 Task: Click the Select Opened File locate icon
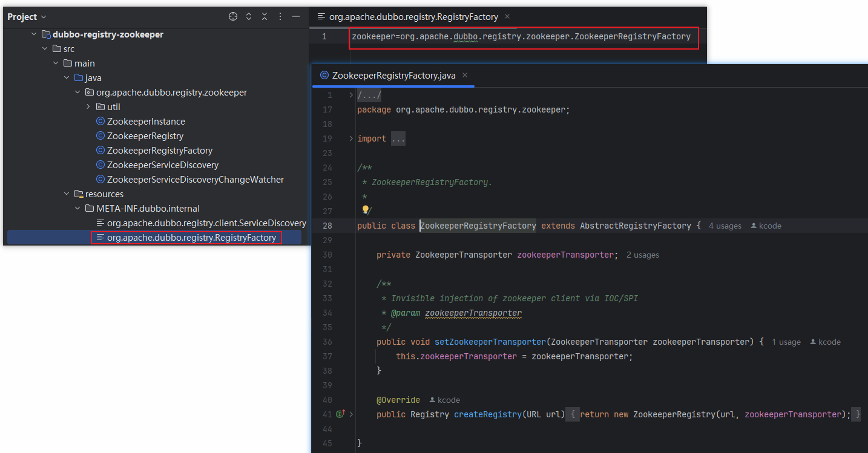click(233, 17)
